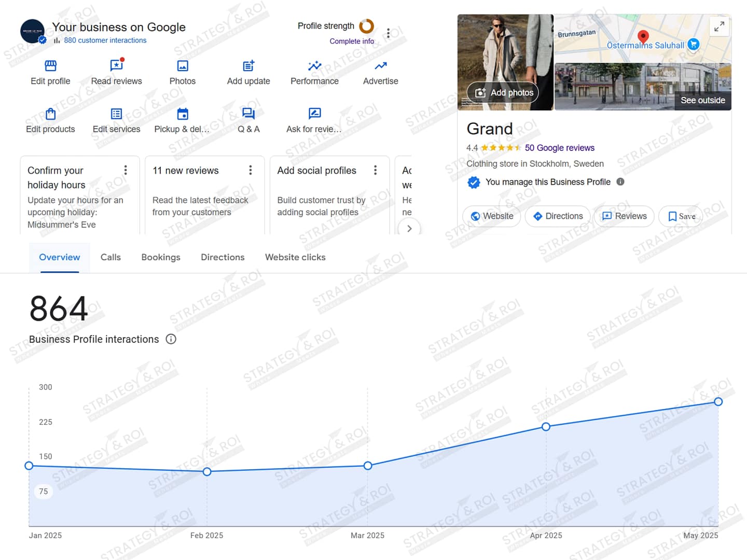Open the Edit profile storefront icon
This screenshot has width=747, height=560.
click(x=50, y=66)
